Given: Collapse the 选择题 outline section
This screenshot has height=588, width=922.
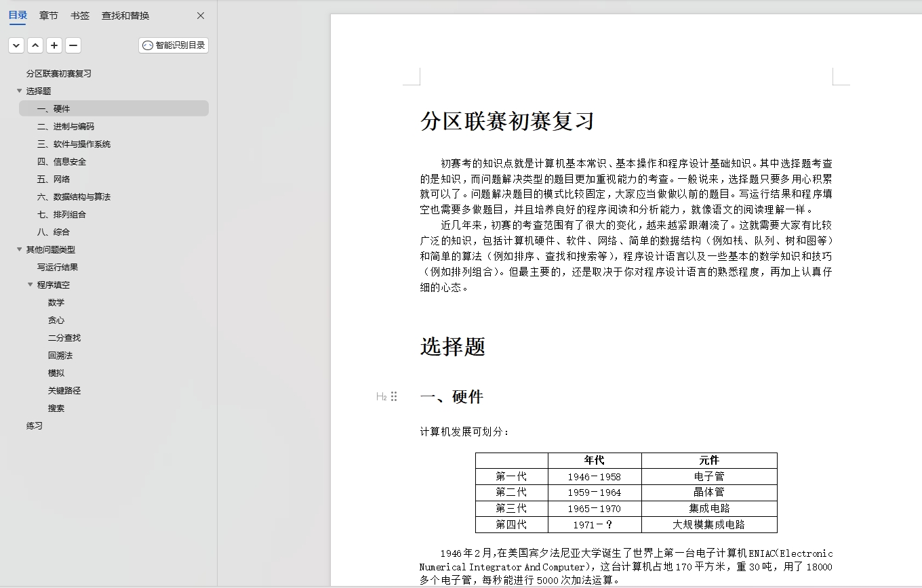Looking at the screenshot, I should pos(19,91).
